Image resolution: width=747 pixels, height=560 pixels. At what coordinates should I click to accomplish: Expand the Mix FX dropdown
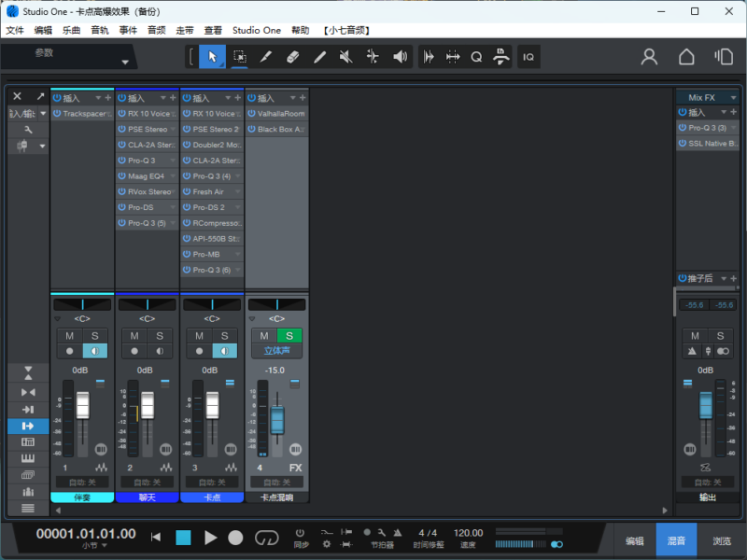click(x=733, y=98)
